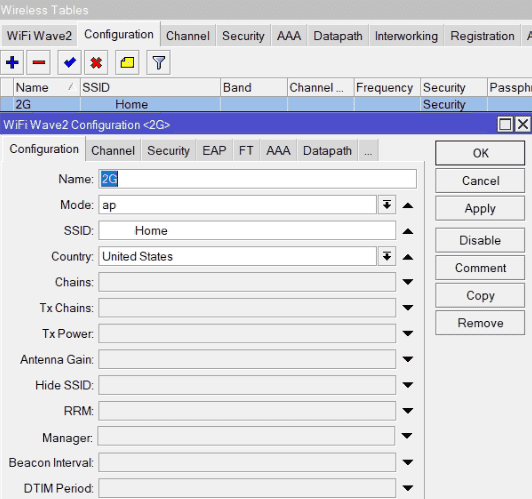This screenshot has width=532, height=499.
Task: Expand the Tx Chains field arrow
Action: pyautogui.click(x=408, y=308)
